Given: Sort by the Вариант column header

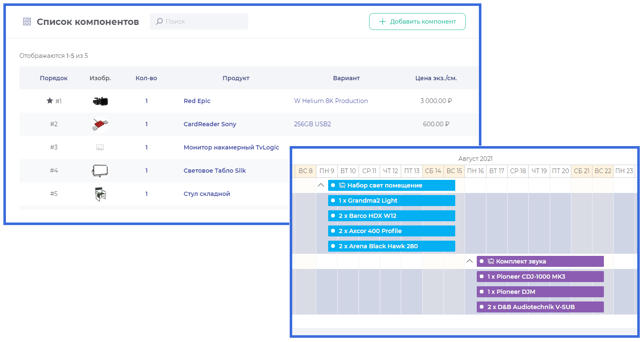Looking at the screenshot, I should pos(346,78).
